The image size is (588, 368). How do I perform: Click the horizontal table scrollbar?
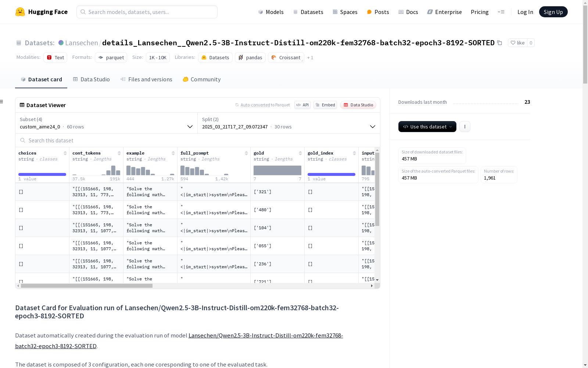[87, 286]
